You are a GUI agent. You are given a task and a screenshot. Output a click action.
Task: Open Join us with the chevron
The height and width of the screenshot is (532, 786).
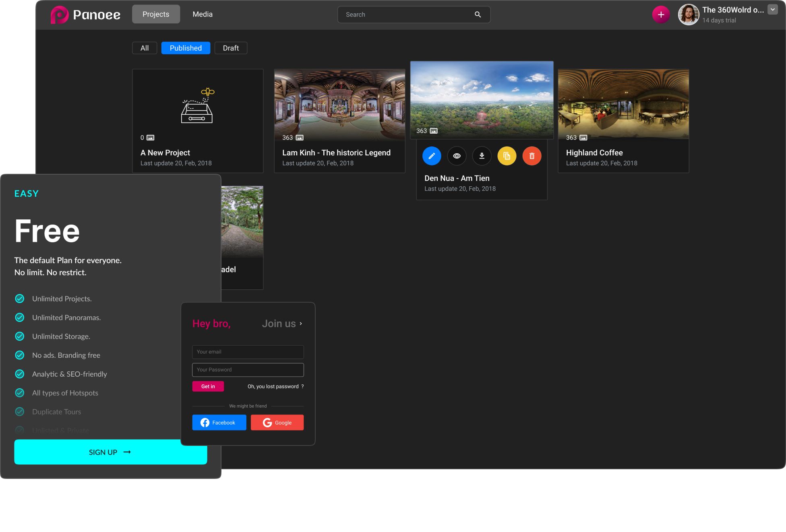click(x=300, y=323)
